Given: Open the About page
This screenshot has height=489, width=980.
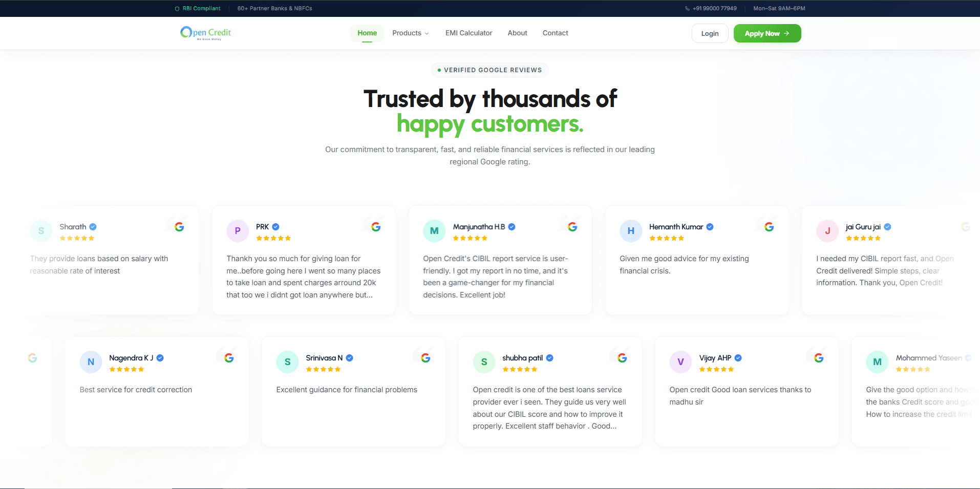Looking at the screenshot, I should tap(517, 33).
